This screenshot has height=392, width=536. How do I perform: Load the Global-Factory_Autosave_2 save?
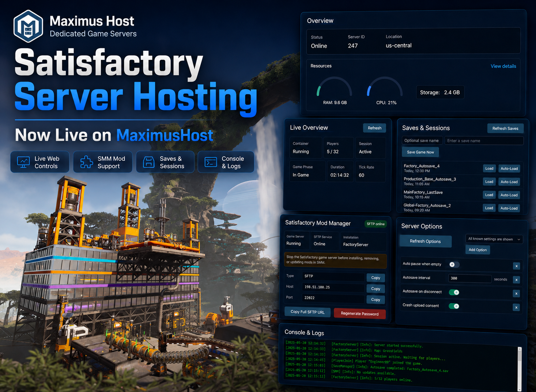pyautogui.click(x=489, y=208)
